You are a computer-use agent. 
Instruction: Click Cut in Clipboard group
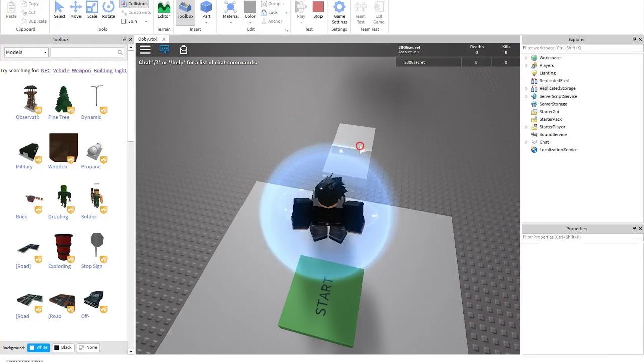coord(29,12)
